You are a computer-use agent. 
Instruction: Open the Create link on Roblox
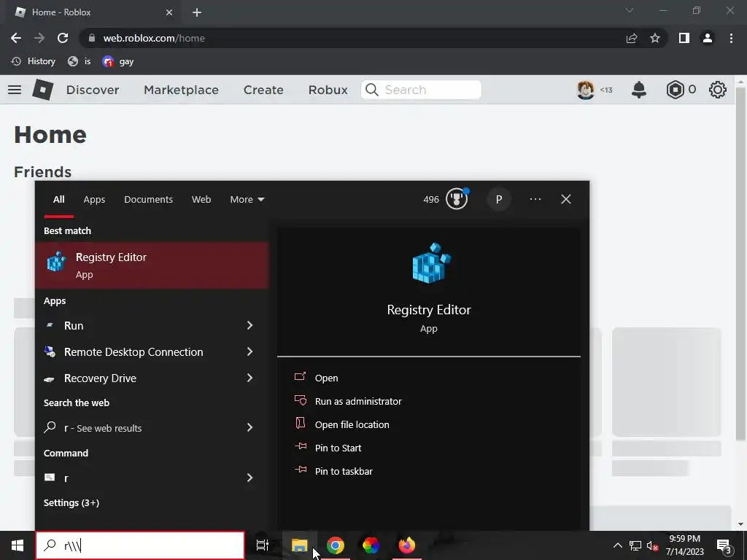click(263, 90)
